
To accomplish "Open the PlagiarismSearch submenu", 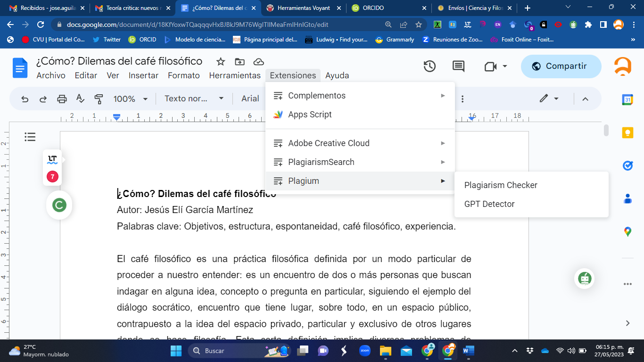I will click(x=360, y=162).
